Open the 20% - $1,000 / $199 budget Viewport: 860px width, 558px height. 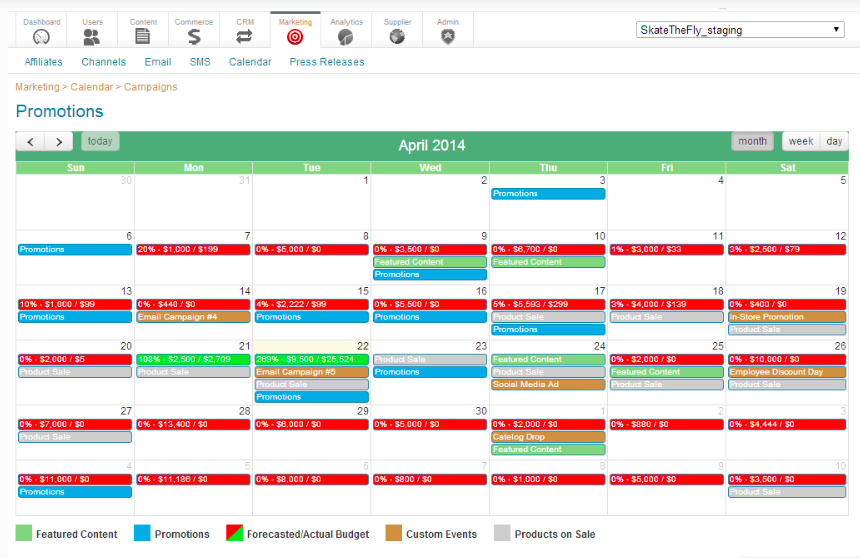click(193, 249)
